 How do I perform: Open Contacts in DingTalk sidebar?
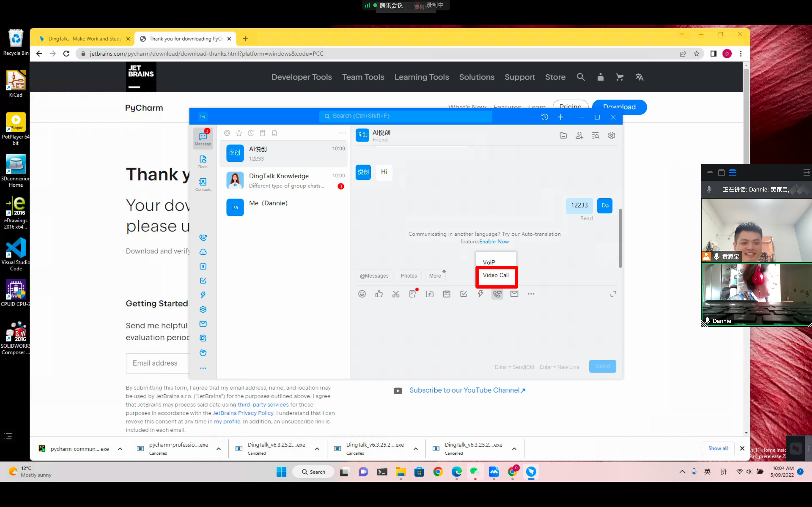point(203,184)
